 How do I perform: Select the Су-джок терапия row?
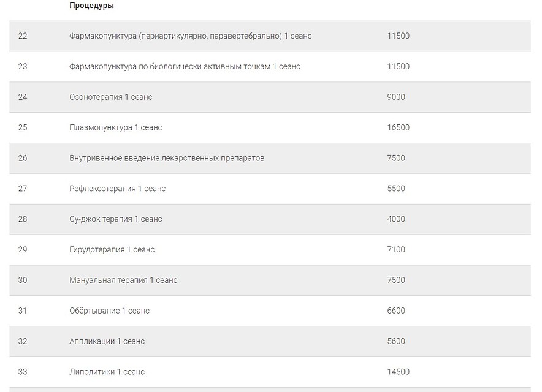(270, 219)
